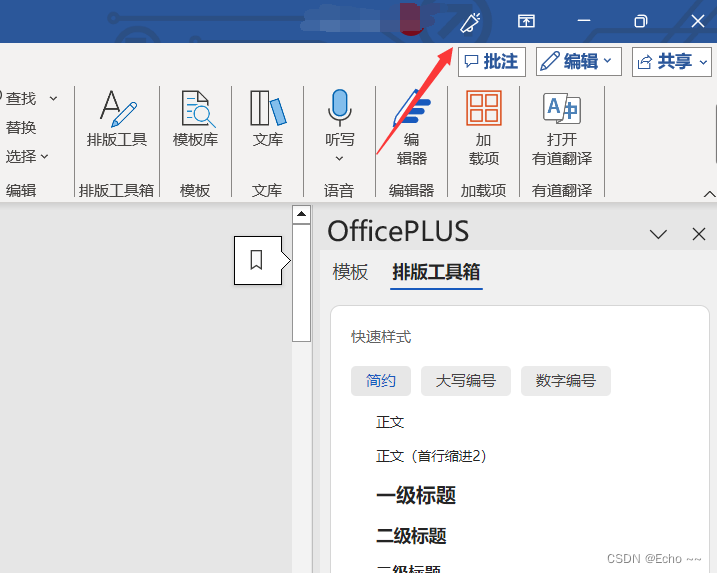Open the 批注 comments button
This screenshot has width=717, height=573.
[x=492, y=62]
